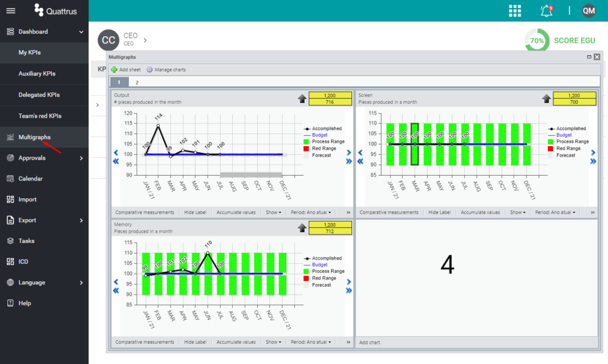The width and height of the screenshot is (608, 364).
Task: Toggle Comparative measurements on Memory chart
Action: pos(145,342)
